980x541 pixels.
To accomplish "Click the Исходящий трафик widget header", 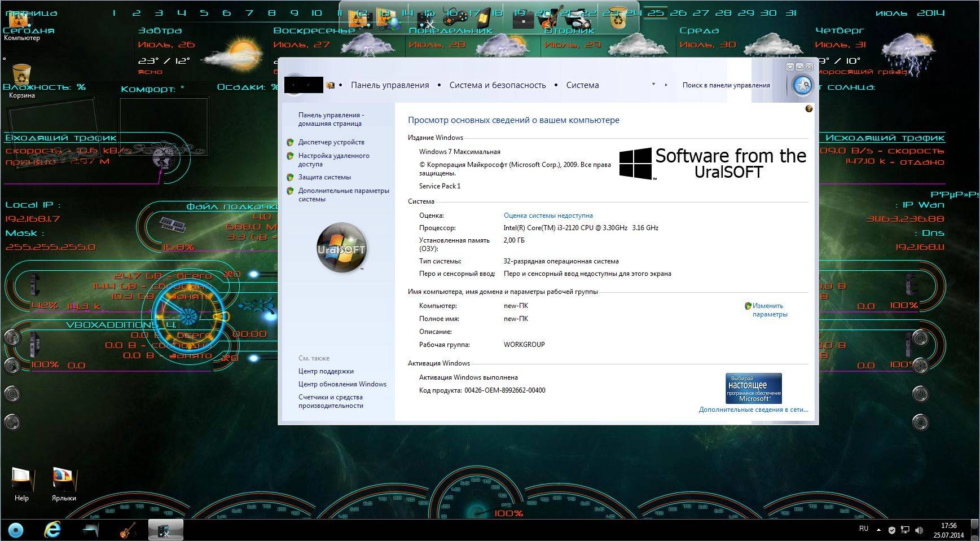I will tap(884, 138).
